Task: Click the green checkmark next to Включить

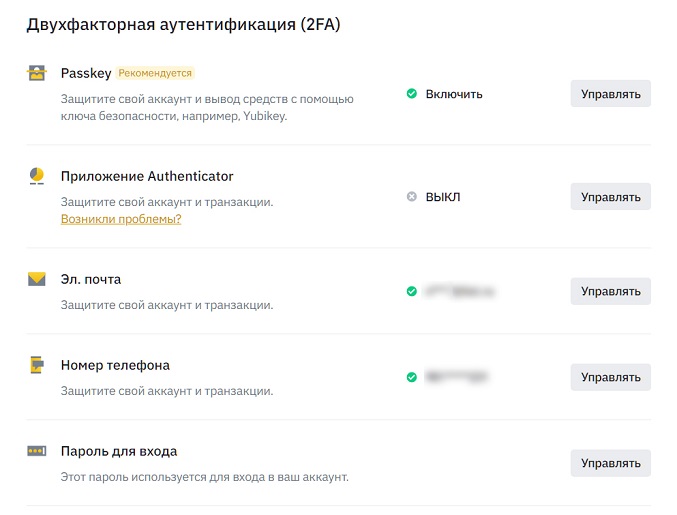Action: click(x=411, y=94)
